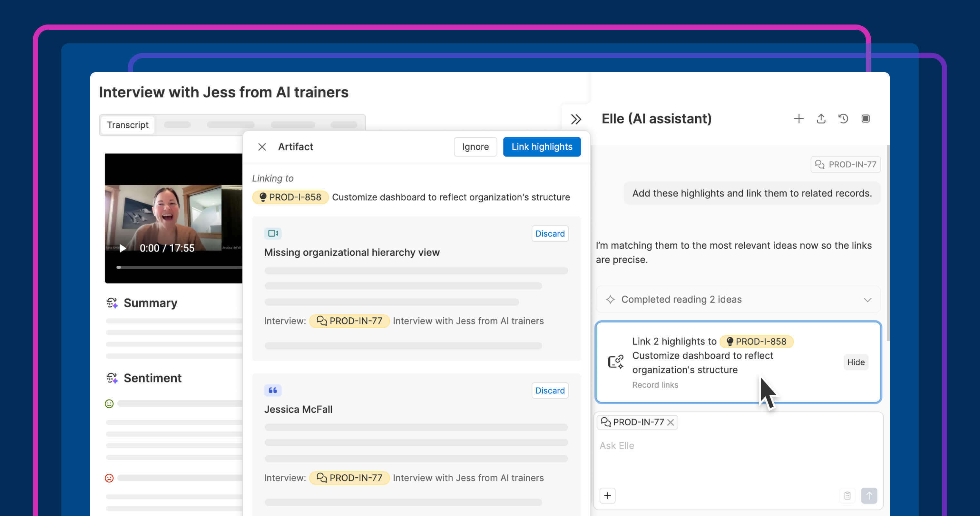Expand Completed reading 2 ideas chevron

867,300
